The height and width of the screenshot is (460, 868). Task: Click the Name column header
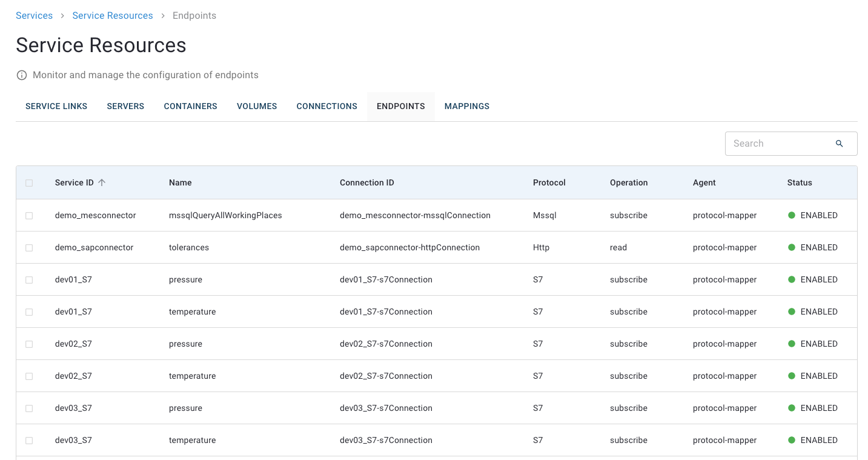coord(180,182)
